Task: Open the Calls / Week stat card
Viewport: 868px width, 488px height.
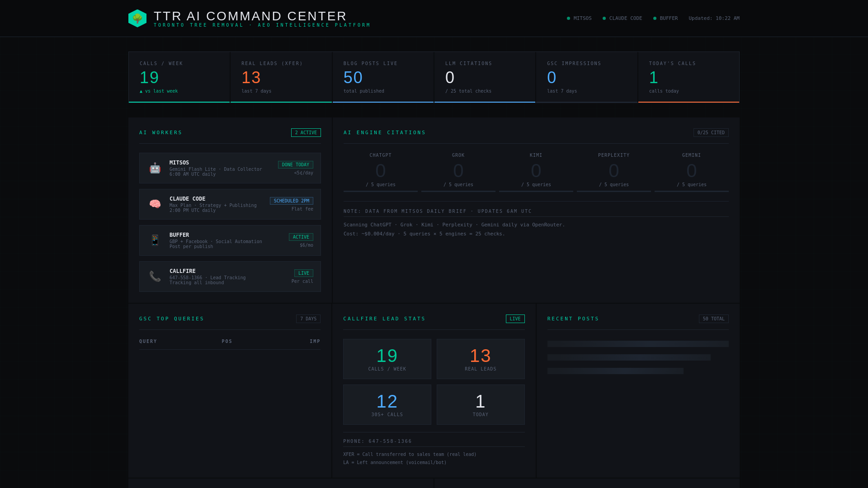Action: [x=179, y=77]
